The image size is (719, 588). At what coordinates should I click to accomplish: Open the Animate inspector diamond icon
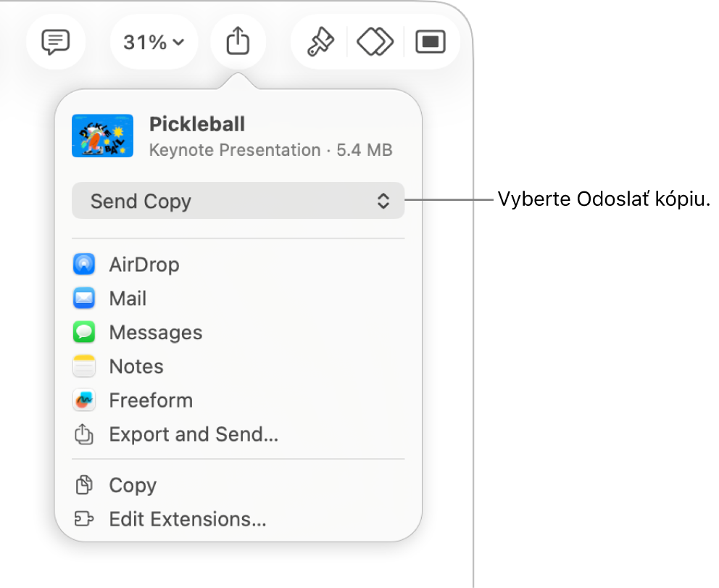[x=375, y=42]
